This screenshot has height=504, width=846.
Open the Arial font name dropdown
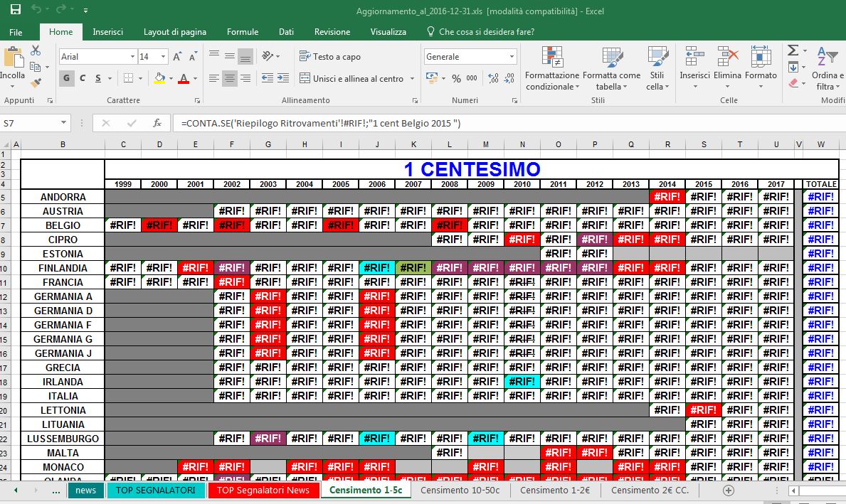(x=132, y=57)
